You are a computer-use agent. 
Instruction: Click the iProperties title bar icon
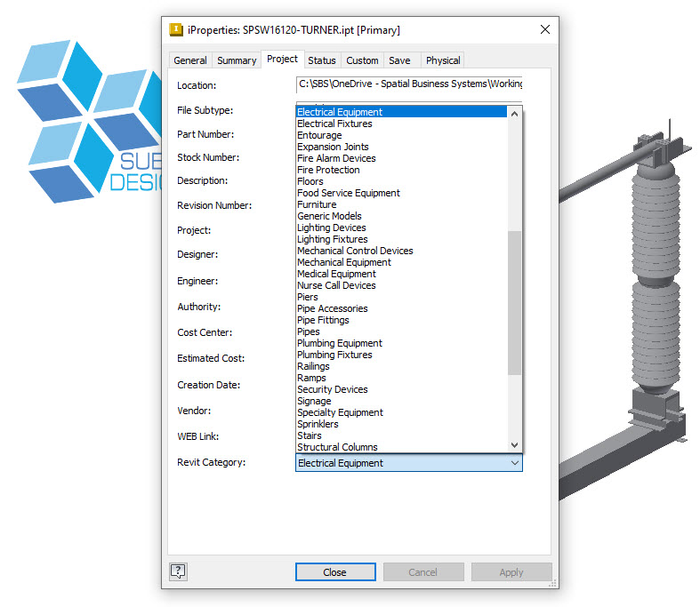click(x=176, y=29)
